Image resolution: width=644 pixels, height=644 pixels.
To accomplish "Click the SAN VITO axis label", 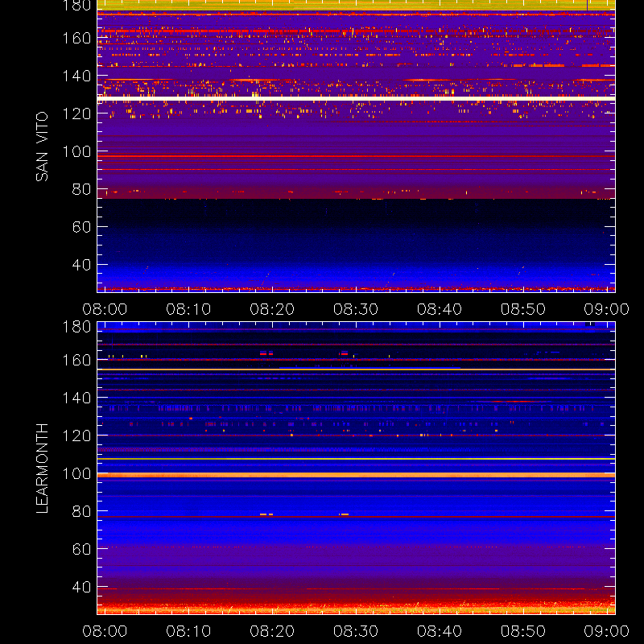I will point(42,147).
